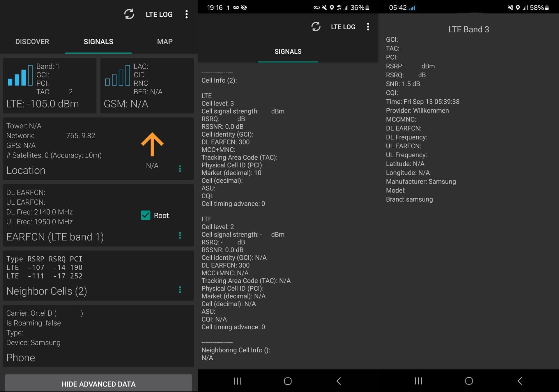The width and height of the screenshot is (559, 392).
Task: Switch to the MAP tab
Action: [165, 42]
